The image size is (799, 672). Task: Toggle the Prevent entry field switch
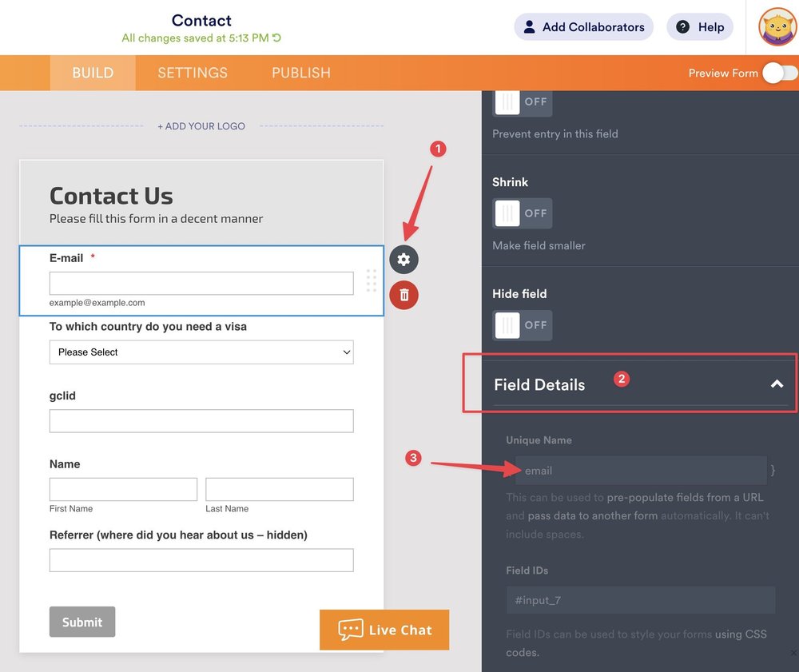pyautogui.click(x=523, y=101)
